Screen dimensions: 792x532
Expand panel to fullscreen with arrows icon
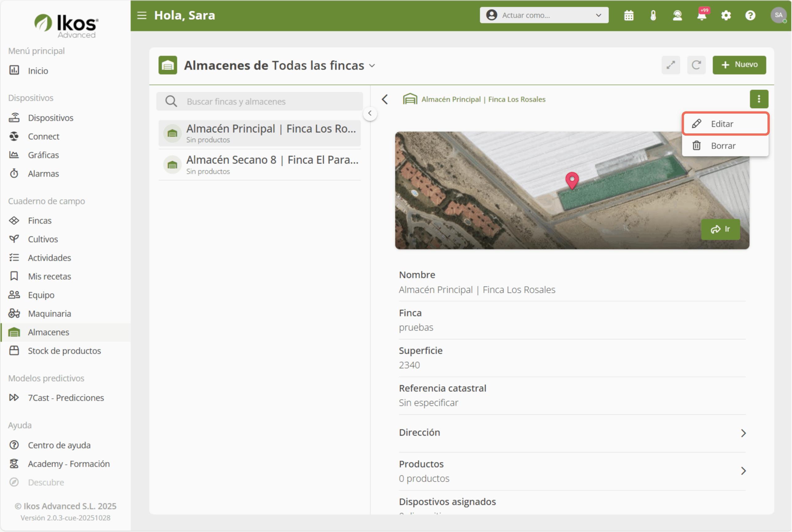tap(670, 65)
